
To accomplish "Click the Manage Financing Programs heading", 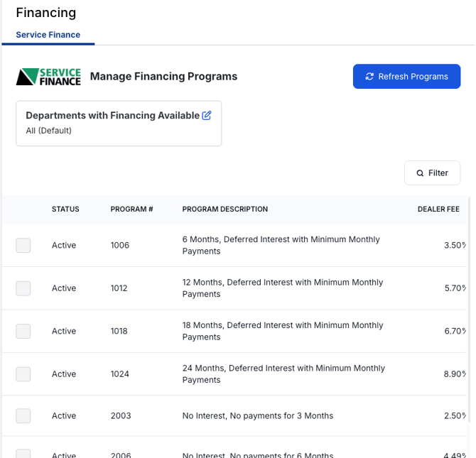I will pos(163,76).
